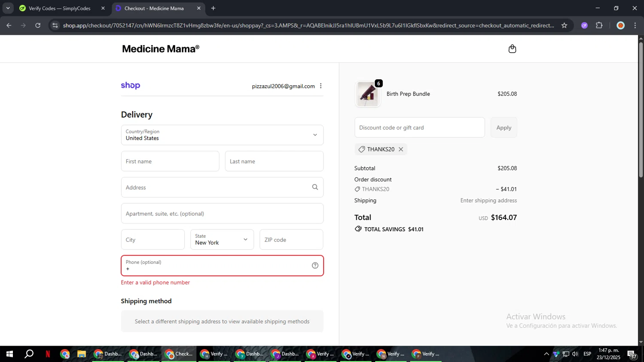This screenshot has height=362, width=644.
Task: Show phone number help tooltip icon
Action: tap(315, 265)
